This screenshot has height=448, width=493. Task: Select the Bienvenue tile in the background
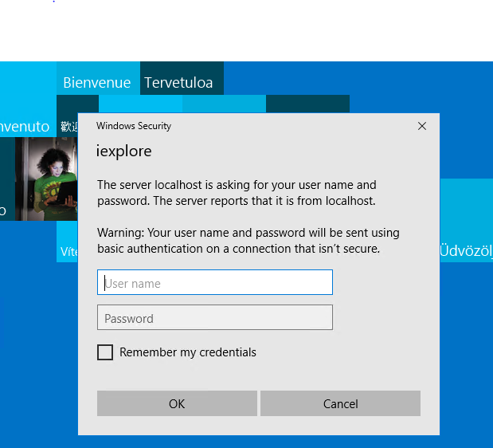(x=98, y=78)
